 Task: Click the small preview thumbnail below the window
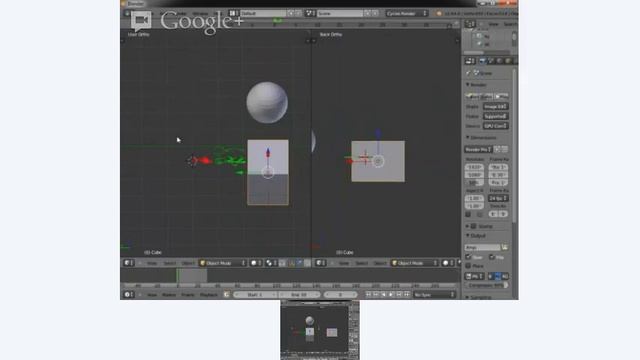pyautogui.click(x=320, y=330)
